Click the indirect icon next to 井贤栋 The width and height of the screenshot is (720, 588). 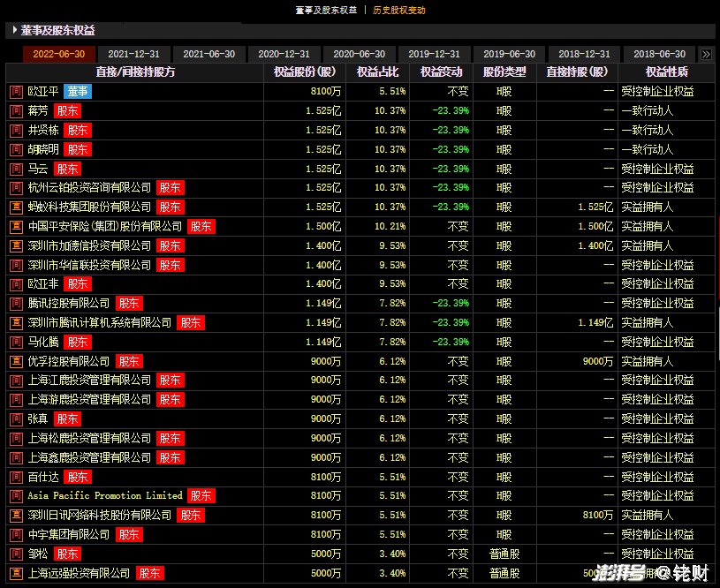[17, 131]
